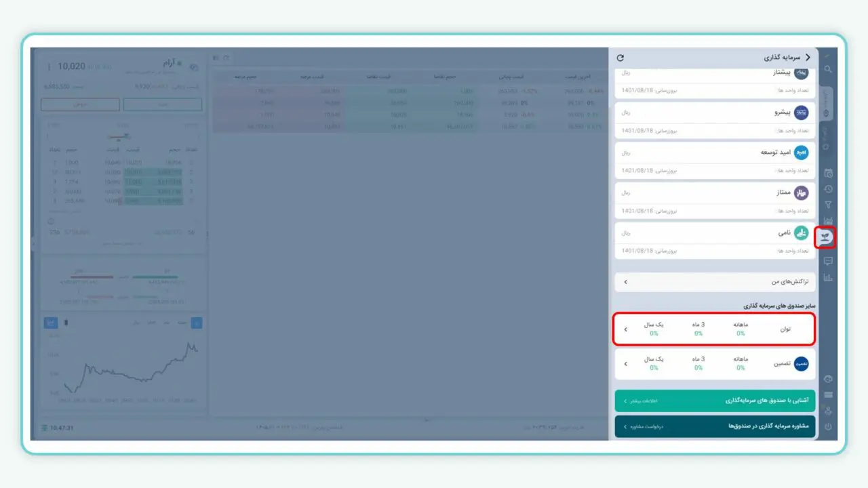Open the chat messages icon in sidebar
This screenshot has height=488, width=868.
828,261
